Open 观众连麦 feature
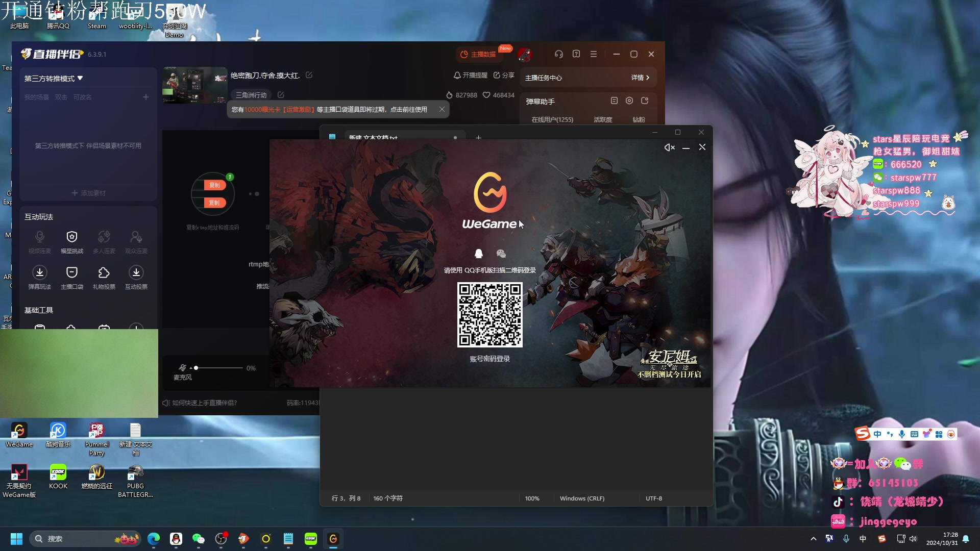The height and width of the screenshot is (551, 980). [136, 242]
